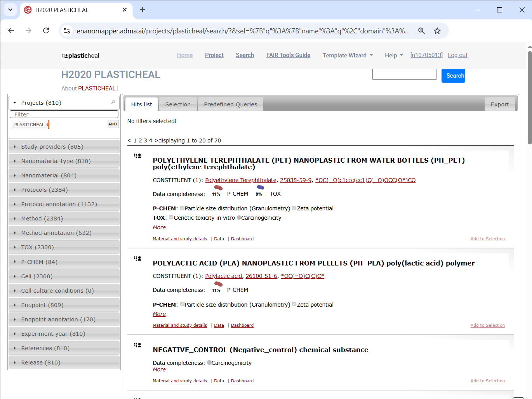This screenshot has width=532, height=399.
Task: Bookmark this page with the star icon
Action: (x=437, y=31)
